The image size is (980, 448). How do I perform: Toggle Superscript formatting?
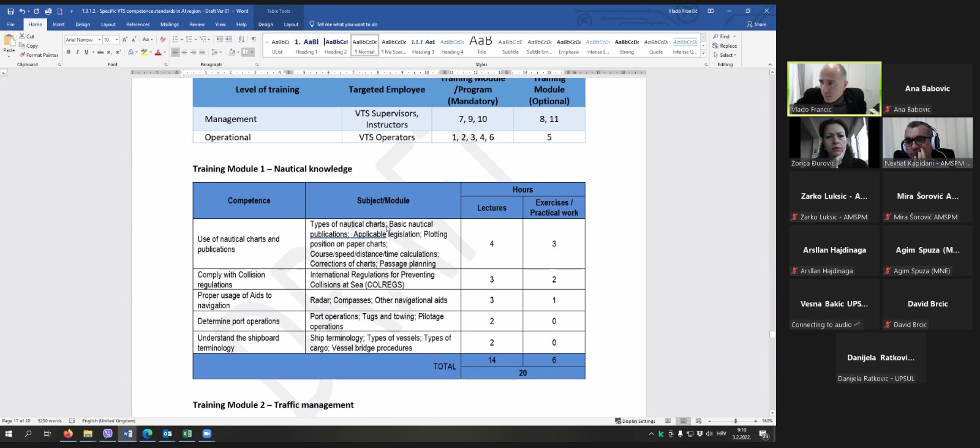click(118, 52)
